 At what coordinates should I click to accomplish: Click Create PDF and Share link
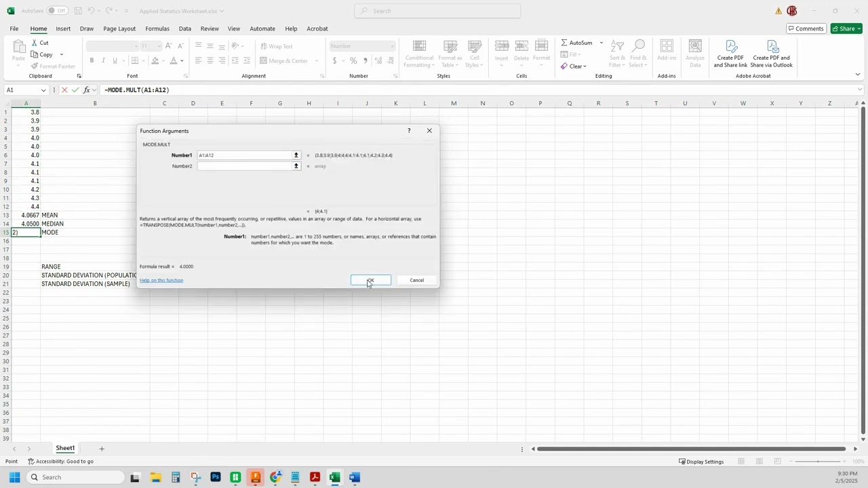730,54
